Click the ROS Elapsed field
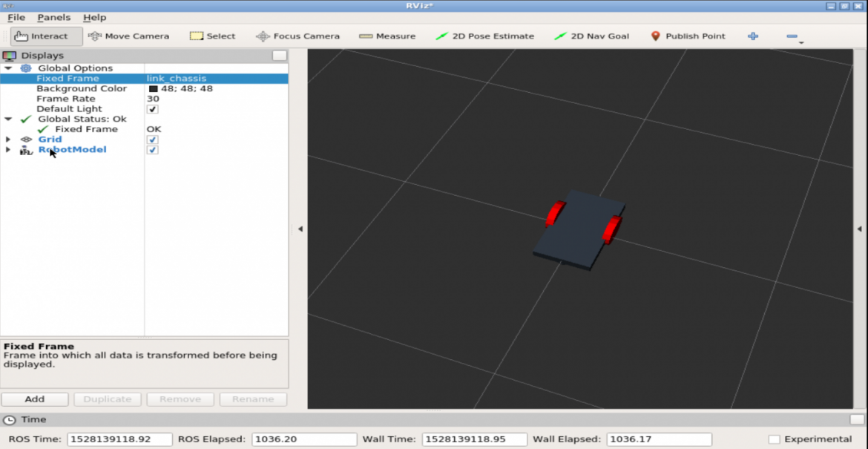 [x=304, y=439]
